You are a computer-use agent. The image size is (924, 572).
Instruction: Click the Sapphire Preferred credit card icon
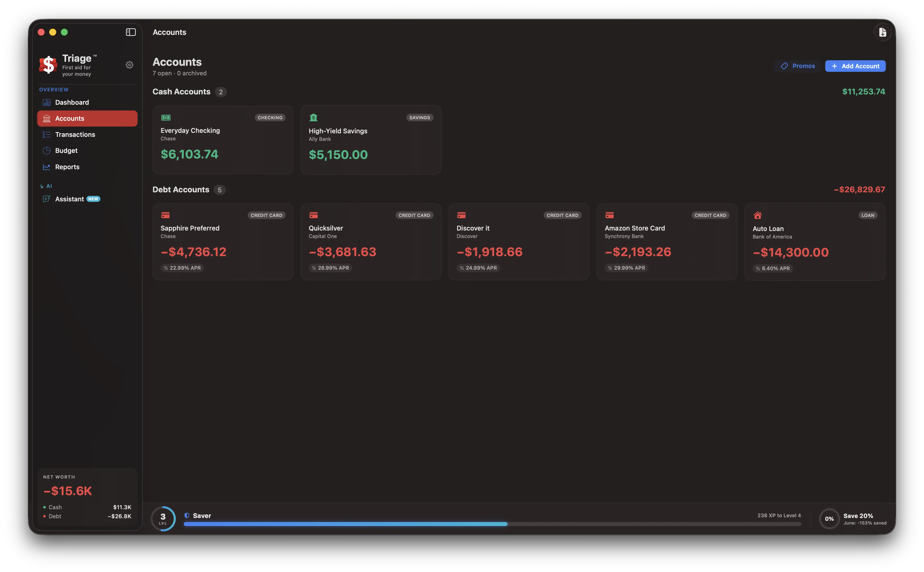[165, 215]
